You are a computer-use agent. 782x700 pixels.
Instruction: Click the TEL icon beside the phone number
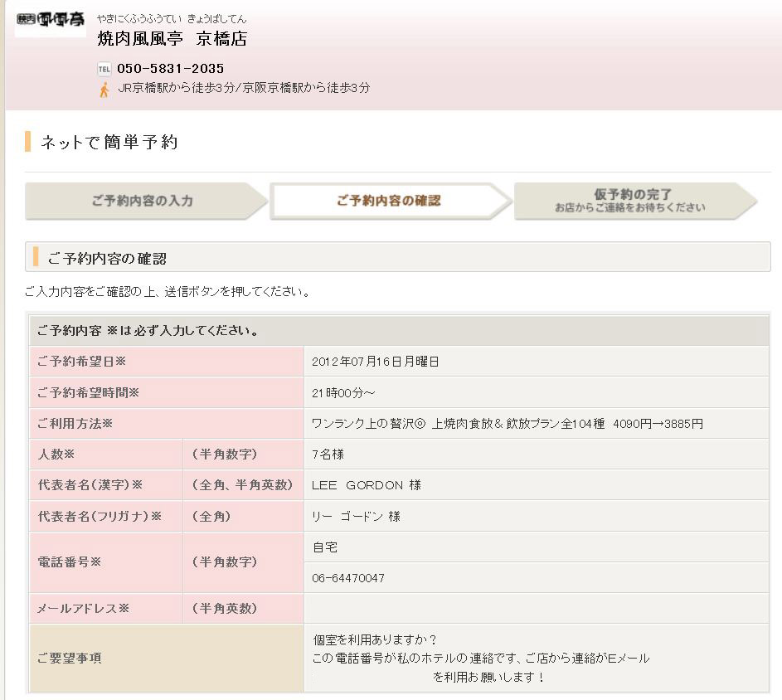[x=104, y=69]
